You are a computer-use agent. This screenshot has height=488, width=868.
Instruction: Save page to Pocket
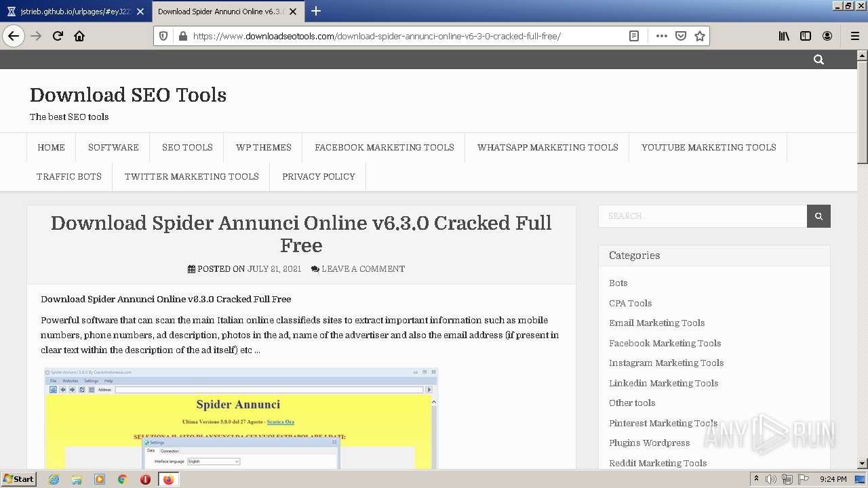click(x=681, y=36)
